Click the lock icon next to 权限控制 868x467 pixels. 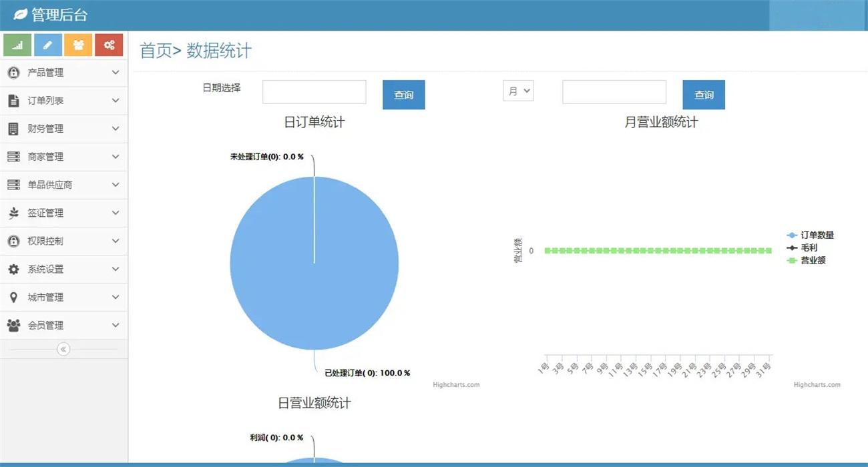pyautogui.click(x=13, y=241)
